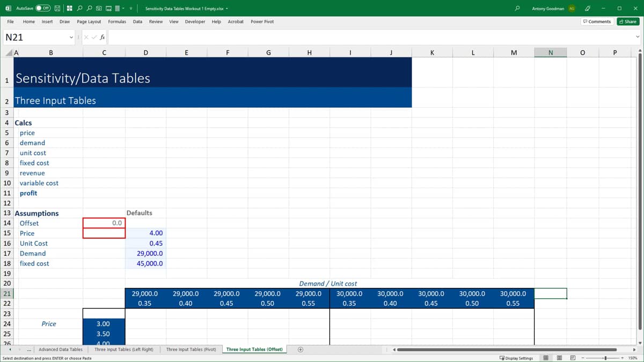Open the Help ribbon tab
The height and width of the screenshot is (362, 644).
(x=216, y=21)
